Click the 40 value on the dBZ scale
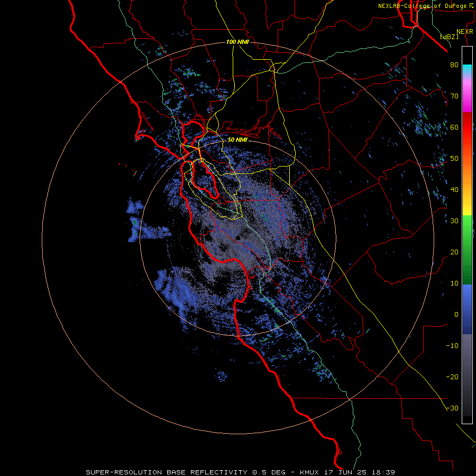This screenshot has height=476, width=476. pyautogui.click(x=454, y=190)
